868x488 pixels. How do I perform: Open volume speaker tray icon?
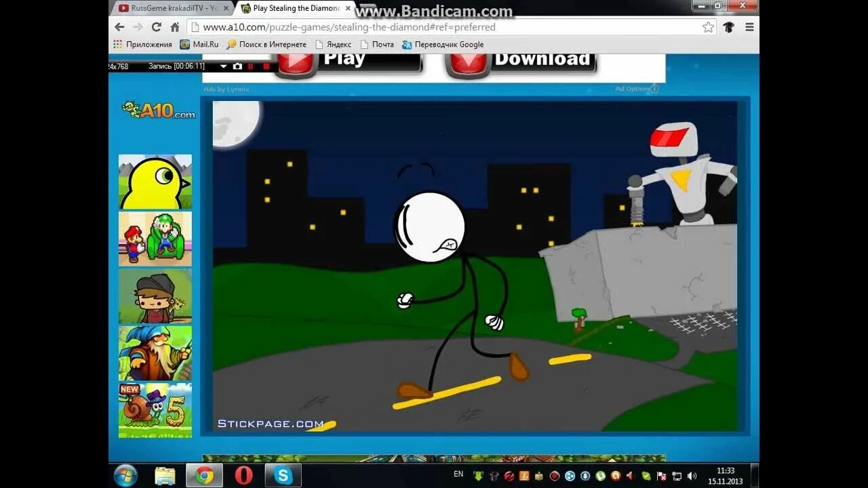pyautogui.click(x=692, y=476)
